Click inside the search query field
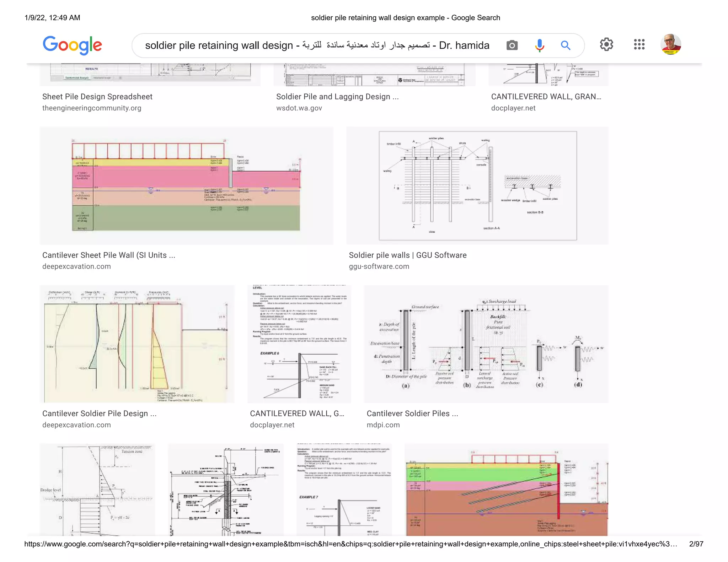Viewport: 728px width, 562px height. [316, 45]
